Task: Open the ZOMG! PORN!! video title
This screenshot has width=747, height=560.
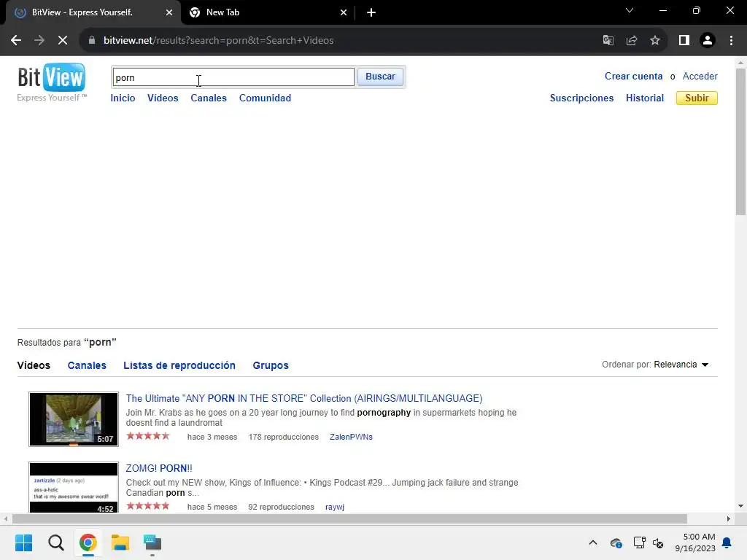Action: pyautogui.click(x=159, y=469)
